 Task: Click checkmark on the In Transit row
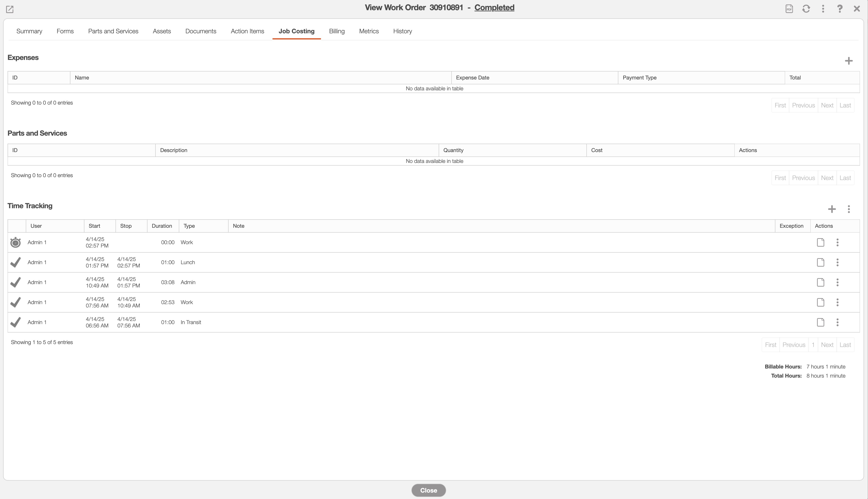(x=15, y=322)
